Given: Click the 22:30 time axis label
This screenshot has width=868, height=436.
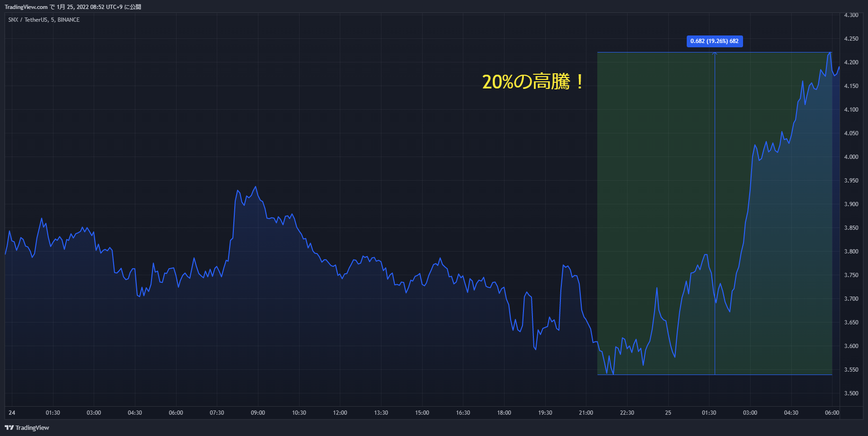Looking at the screenshot, I should (627, 413).
